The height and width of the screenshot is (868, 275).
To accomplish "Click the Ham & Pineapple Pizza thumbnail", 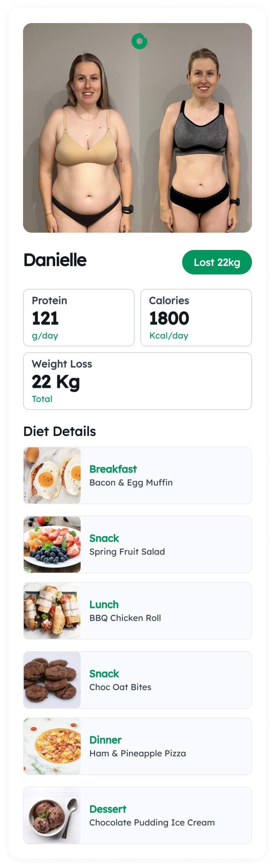I will coord(52,746).
